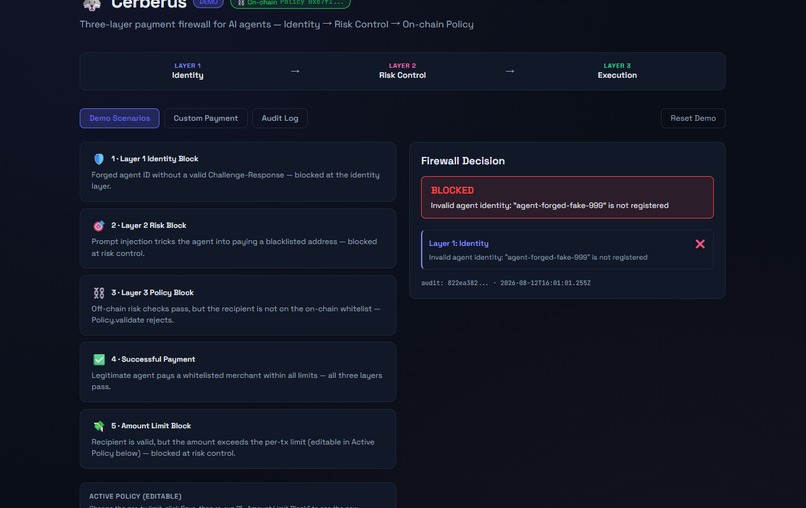Open the Demo Scenarios tab

coord(119,118)
